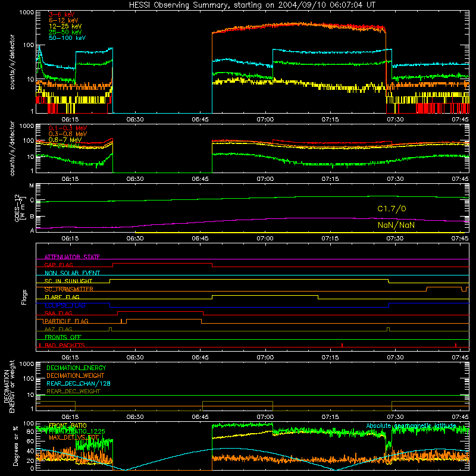Click the raised GAP_FLAG segment near 06:35

162,263
